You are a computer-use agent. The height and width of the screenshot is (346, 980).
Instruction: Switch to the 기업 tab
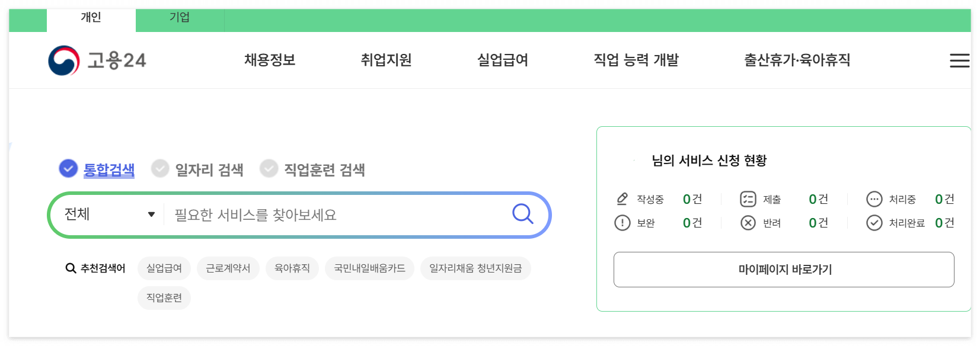pos(180,17)
